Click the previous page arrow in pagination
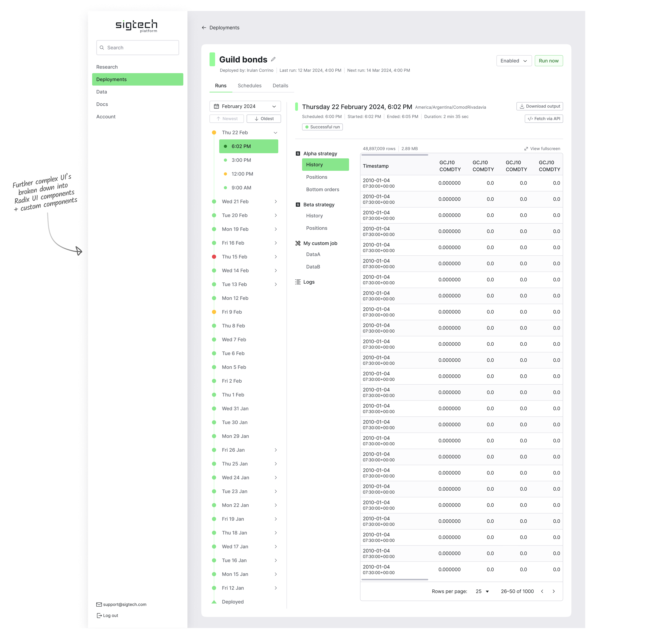This screenshot has height=638, width=672. pos(542,591)
